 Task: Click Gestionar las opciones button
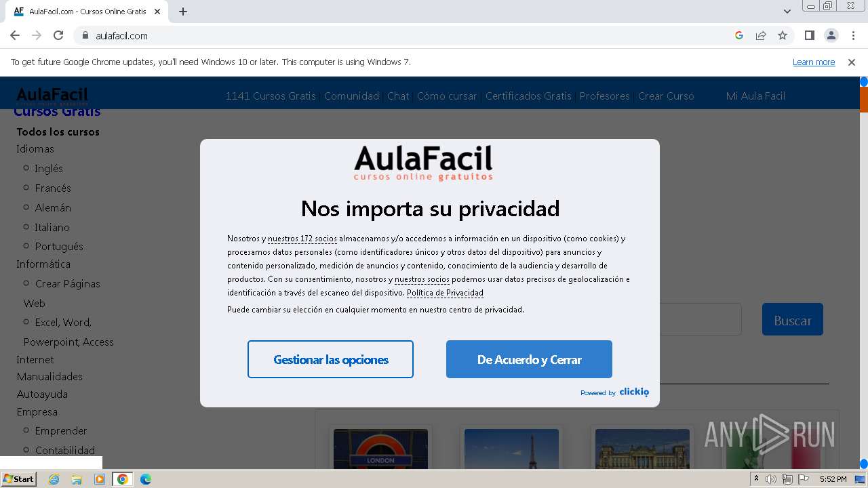coord(330,359)
